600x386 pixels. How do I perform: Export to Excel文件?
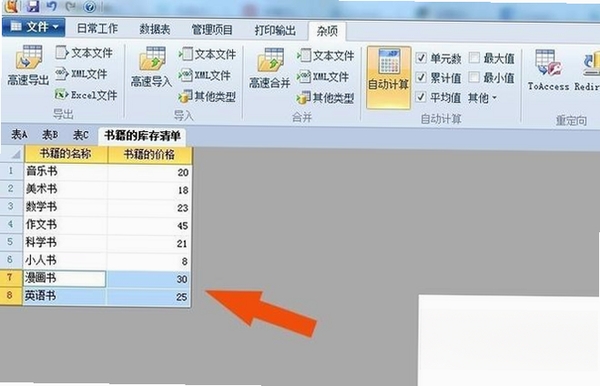coord(86,94)
